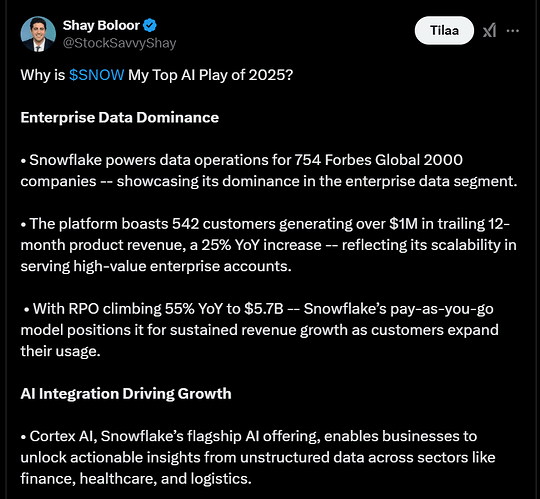The height and width of the screenshot is (499, 540).
Task: Click the '$1M' figure in the post
Action: [x=403, y=224]
